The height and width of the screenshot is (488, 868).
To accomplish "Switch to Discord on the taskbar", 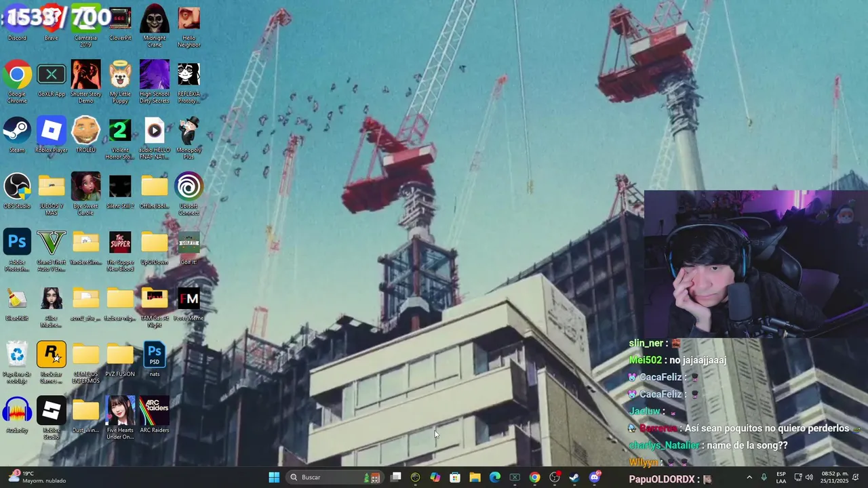I will pyautogui.click(x=595, y=477).
